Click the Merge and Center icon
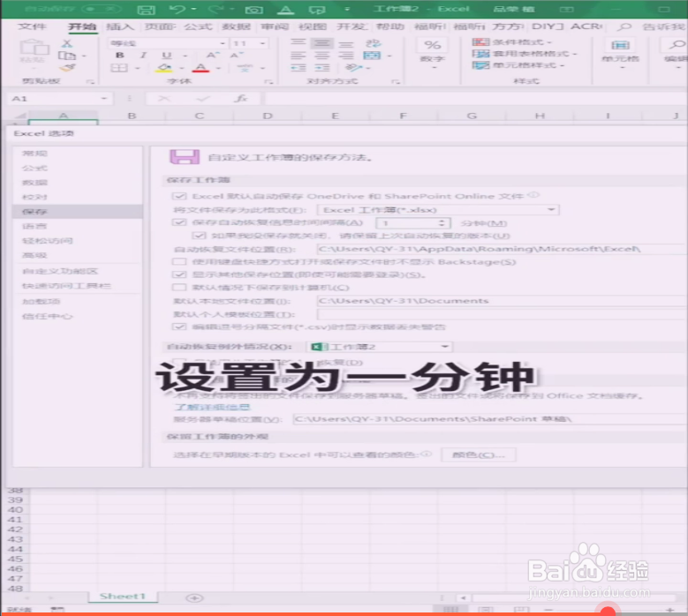The image size is (688, 616). click(x=372, y=56)
